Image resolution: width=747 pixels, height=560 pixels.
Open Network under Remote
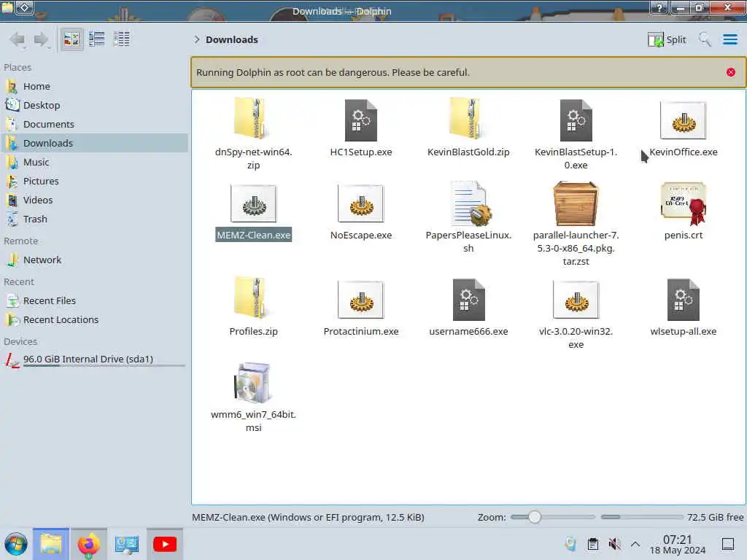(96, 260)
